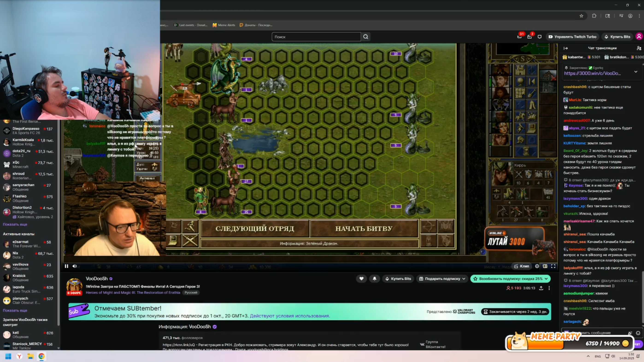
Task: Toggle follow heart button
Action: coord(361,279)
